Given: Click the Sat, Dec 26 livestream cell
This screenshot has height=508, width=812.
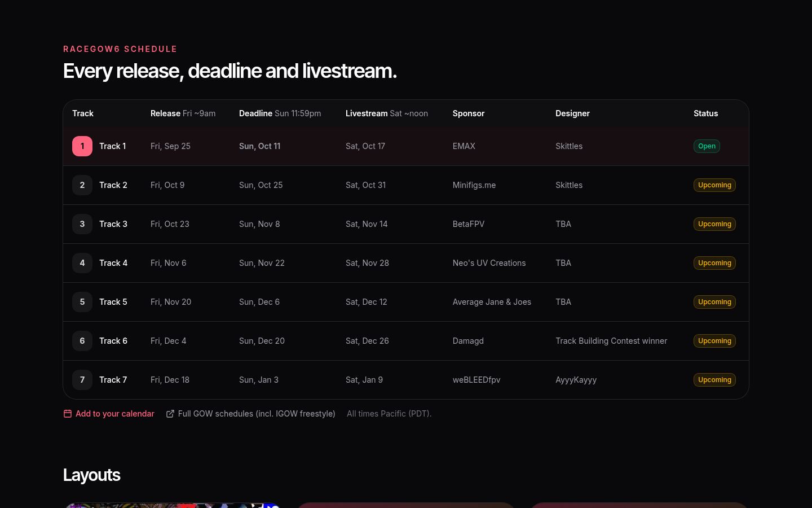Looking at the screenshot, I should click(x=367, y=341).
